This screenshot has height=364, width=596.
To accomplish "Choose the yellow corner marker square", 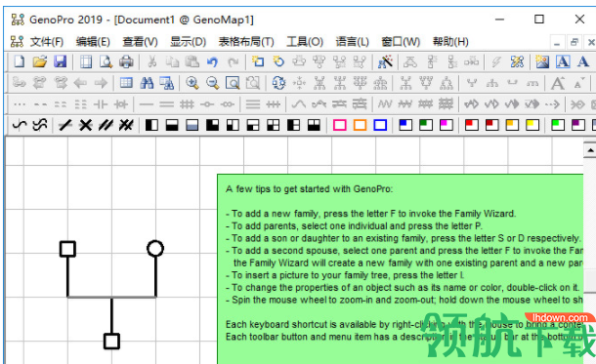I will tap(532, 125).
